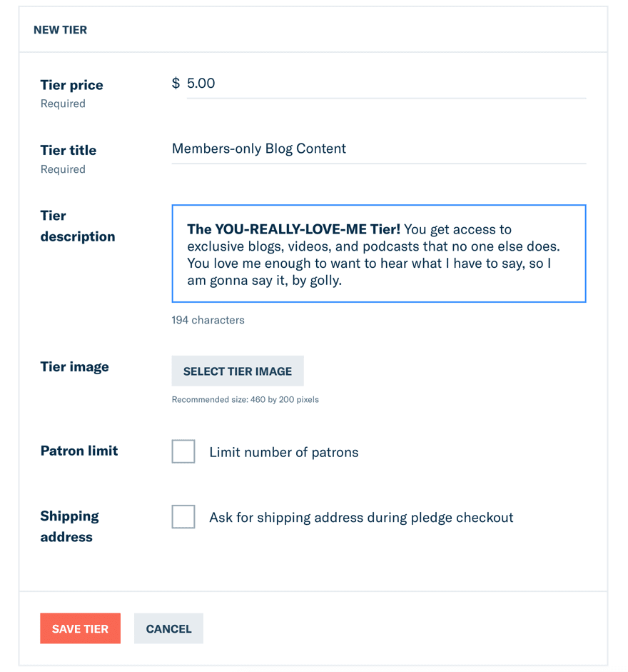The height and width of the screenshot is (672, 628).
Task: Save the new tier
Action: [x=80, y=628]
